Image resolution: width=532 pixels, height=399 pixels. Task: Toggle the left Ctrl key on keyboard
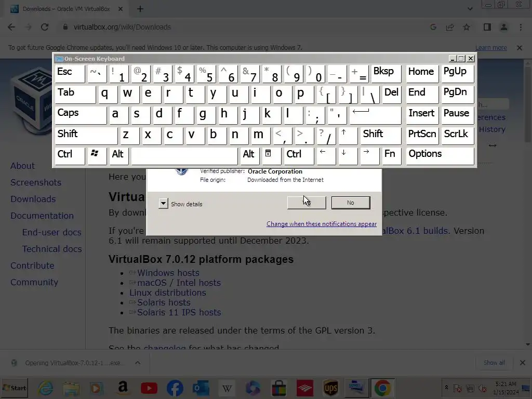[x=70, y=156]
